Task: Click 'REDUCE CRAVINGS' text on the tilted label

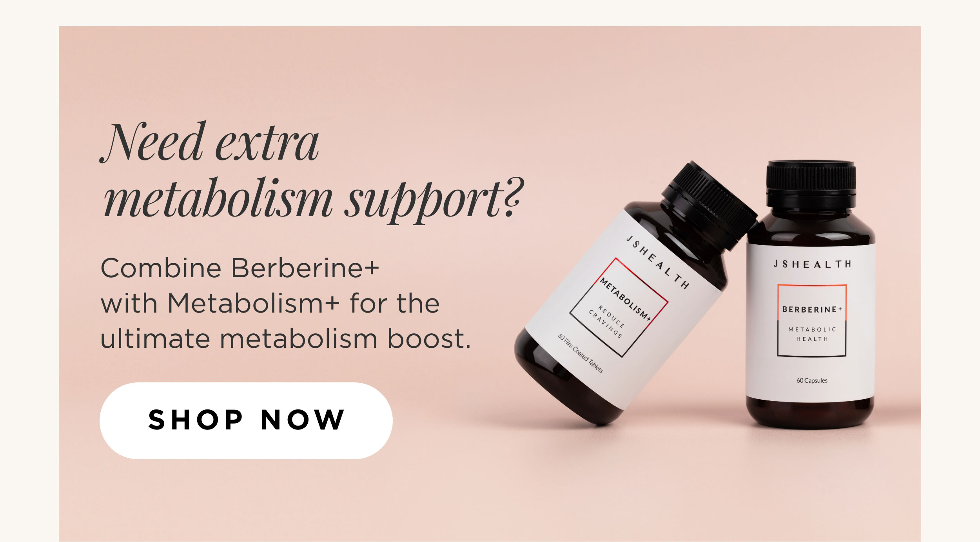Action: coord(607,321)
